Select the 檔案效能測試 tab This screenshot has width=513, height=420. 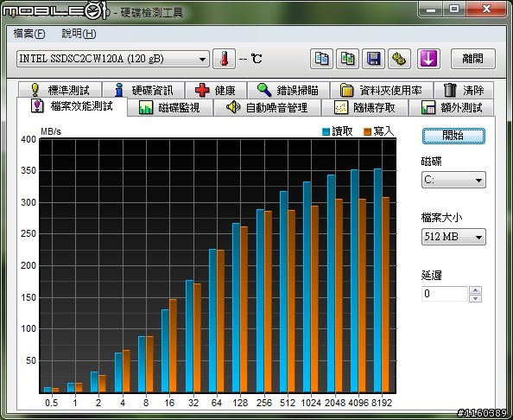pos(72,106)
